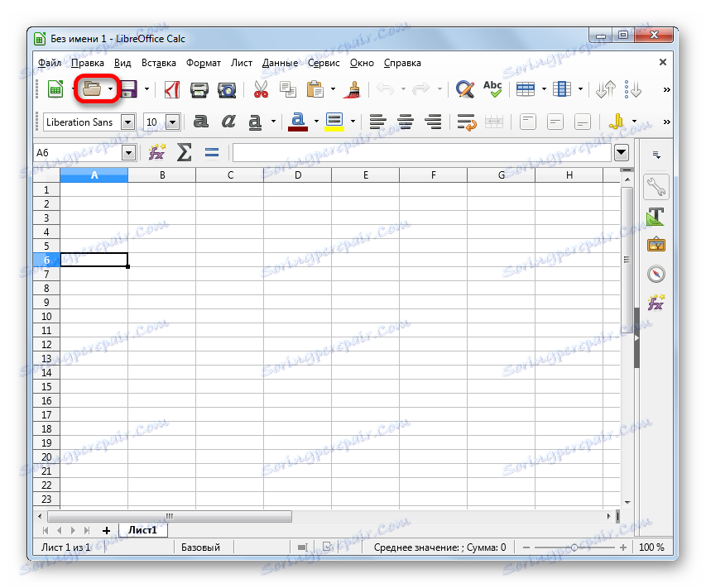Open the Сервис menu
This screenshot has height=588, width=706.
tap(324, 63)
